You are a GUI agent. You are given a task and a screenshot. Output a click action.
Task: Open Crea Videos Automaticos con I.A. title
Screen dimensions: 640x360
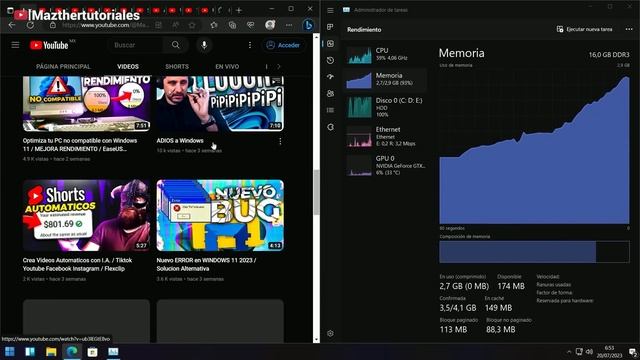(x=77, y=264)
